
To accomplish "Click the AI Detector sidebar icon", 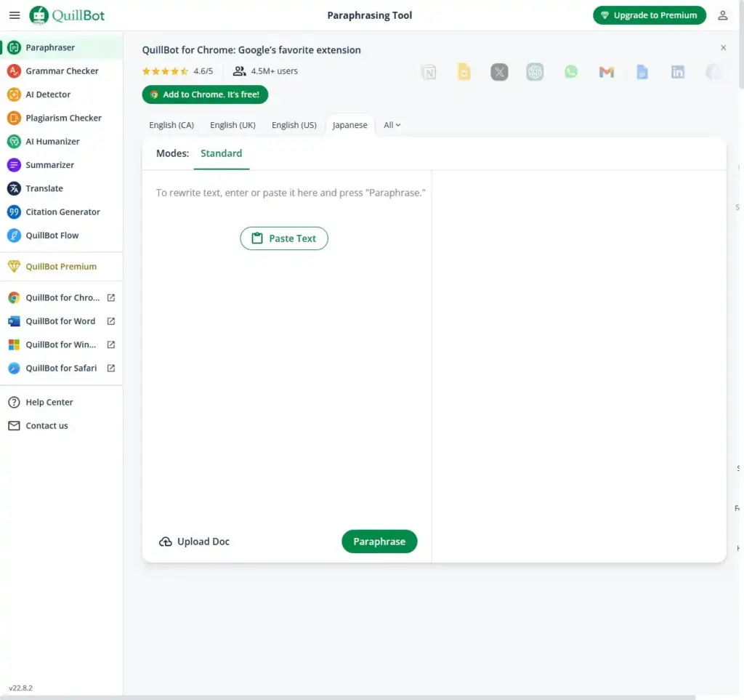I will coord(15,94).
